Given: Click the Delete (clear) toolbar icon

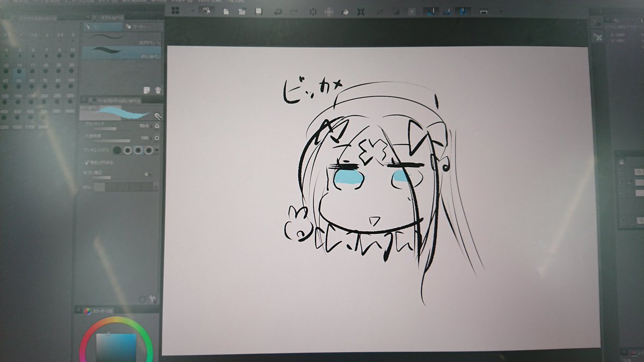Looking at the screenshot, I should (314, 11).
